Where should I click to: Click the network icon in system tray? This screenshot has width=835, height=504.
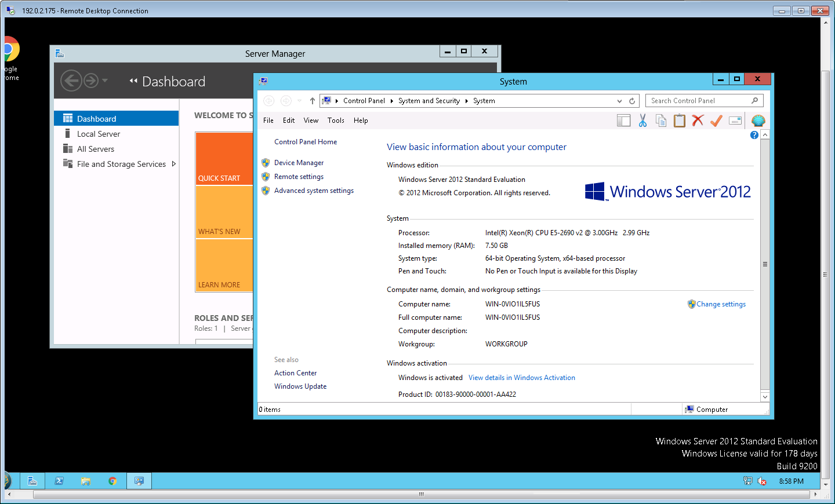pyautogui.click(x=748, y=481)
